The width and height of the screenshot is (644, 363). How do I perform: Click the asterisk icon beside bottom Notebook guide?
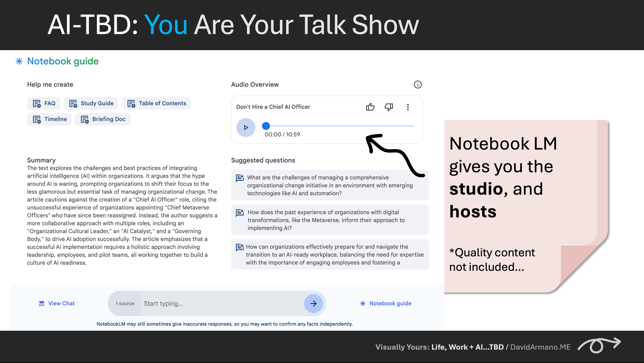coord(363,303)
